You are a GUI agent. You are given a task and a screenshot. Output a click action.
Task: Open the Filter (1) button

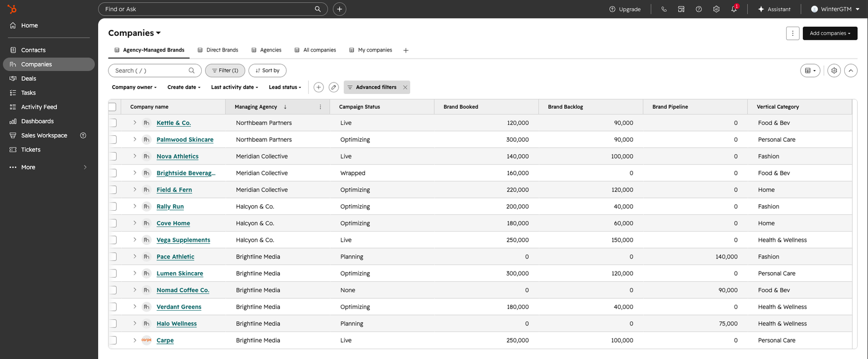coord(225,71)
